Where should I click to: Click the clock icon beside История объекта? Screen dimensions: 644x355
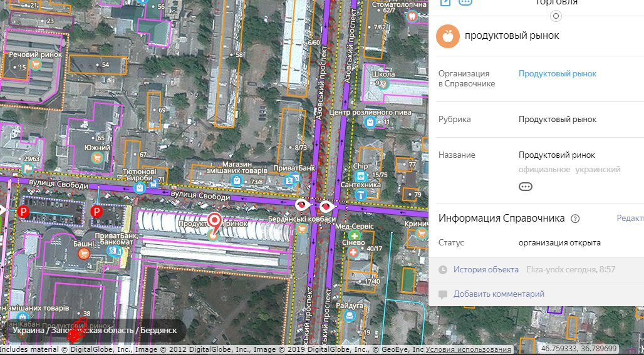(443, 270)
